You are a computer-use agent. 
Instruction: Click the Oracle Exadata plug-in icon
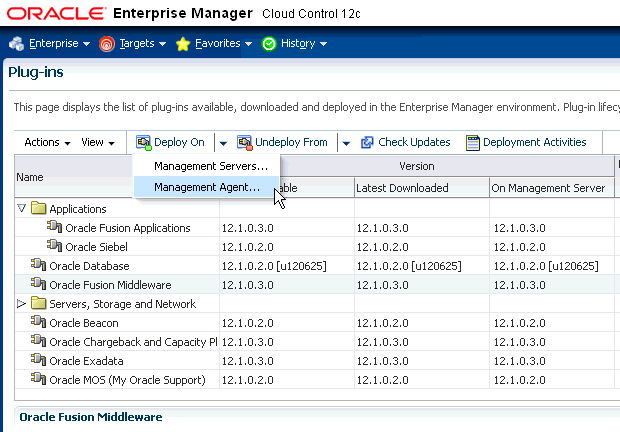coord(38,359)
